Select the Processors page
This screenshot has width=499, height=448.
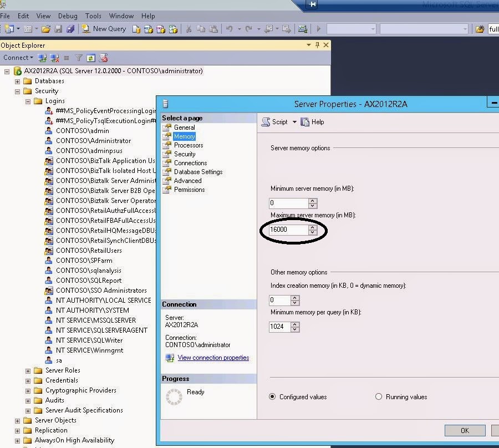pyautogui.click(x=189, y=145)
